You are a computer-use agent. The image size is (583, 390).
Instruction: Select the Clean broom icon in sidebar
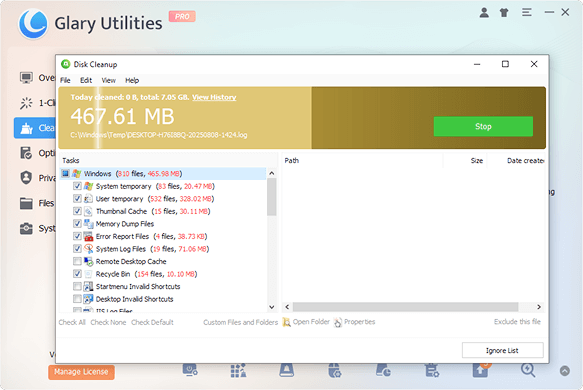coord(26,128)
